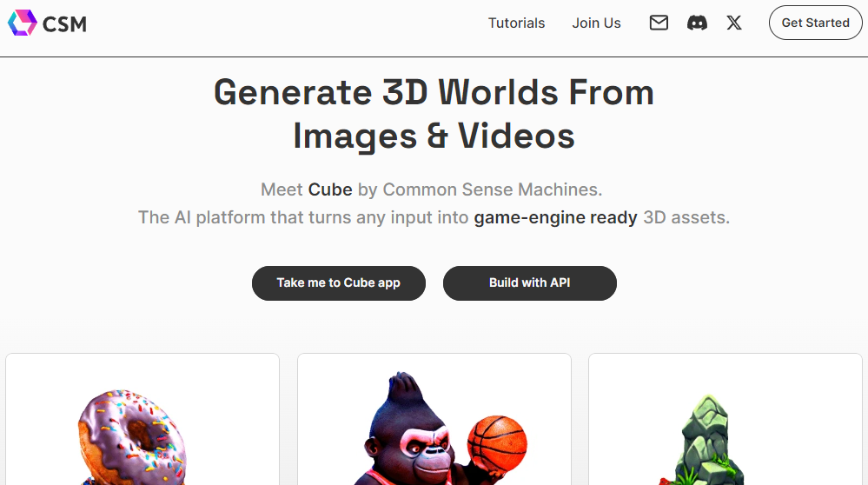Image resolution: width=868 pixels, height=485 pixels.
Task: Click the 'Common Sense Machines' text
Action: tap(492, 189)
